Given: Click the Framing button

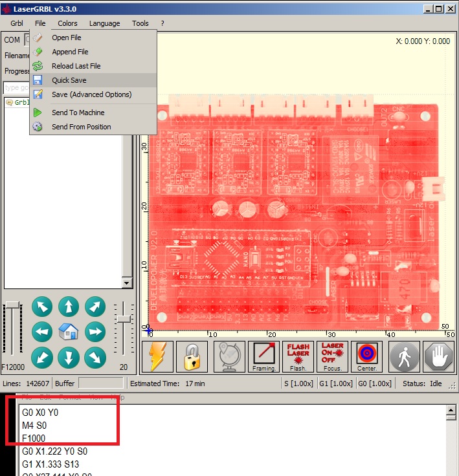Looking at the screenshot, I should tap(264, 357).
